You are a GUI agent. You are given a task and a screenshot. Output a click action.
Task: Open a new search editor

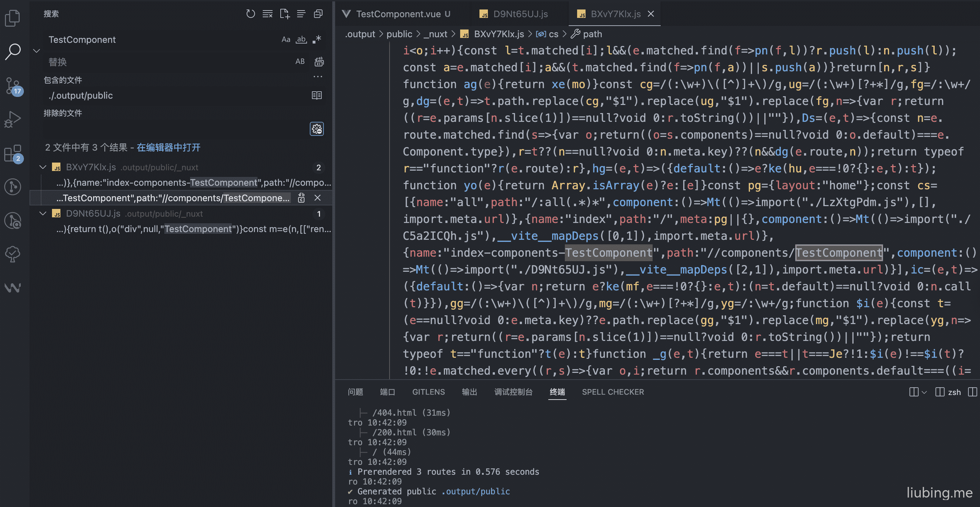[285, 14]
